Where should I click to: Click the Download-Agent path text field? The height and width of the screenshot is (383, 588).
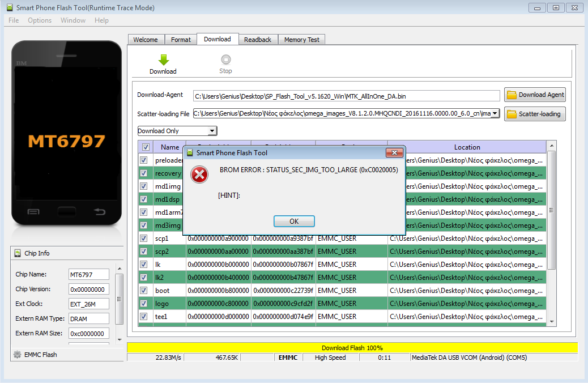click(x=346, y=96)
